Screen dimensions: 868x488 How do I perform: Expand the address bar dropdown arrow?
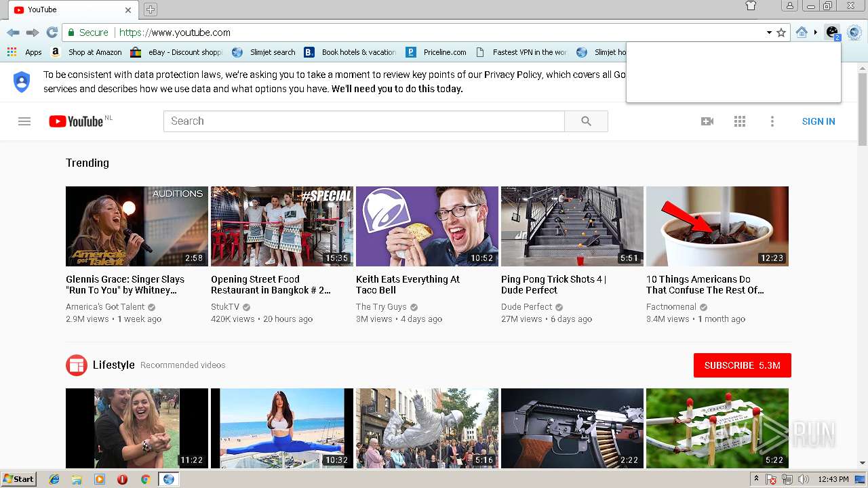click(x=769, y=33)
